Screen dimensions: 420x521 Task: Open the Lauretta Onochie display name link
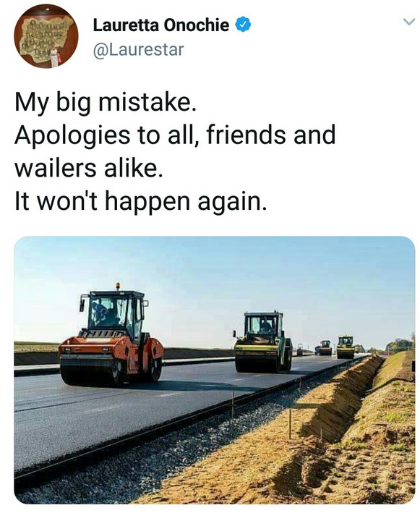coord(161,25)
